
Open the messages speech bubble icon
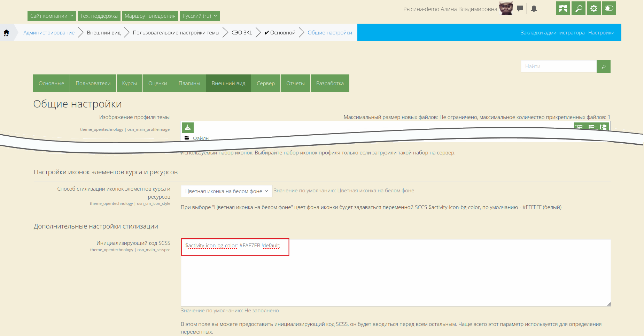click(520, 9)
